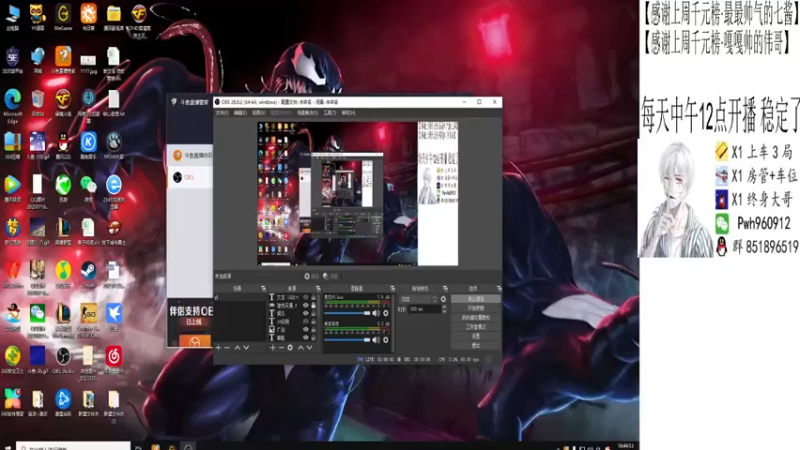The height and width of the screenshot is (450, 800).
Task: Click the Windows taskbar search box
Action: 73,447
